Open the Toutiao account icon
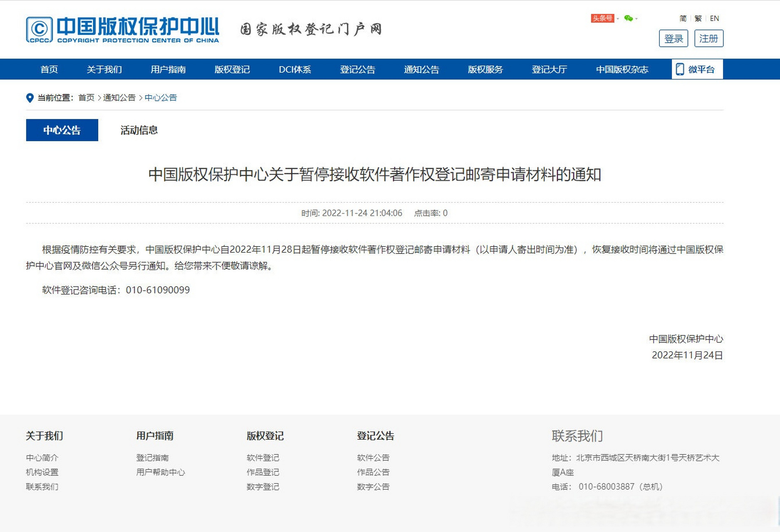This screenshot has width=780, height=532. click(x=602, y=18)
